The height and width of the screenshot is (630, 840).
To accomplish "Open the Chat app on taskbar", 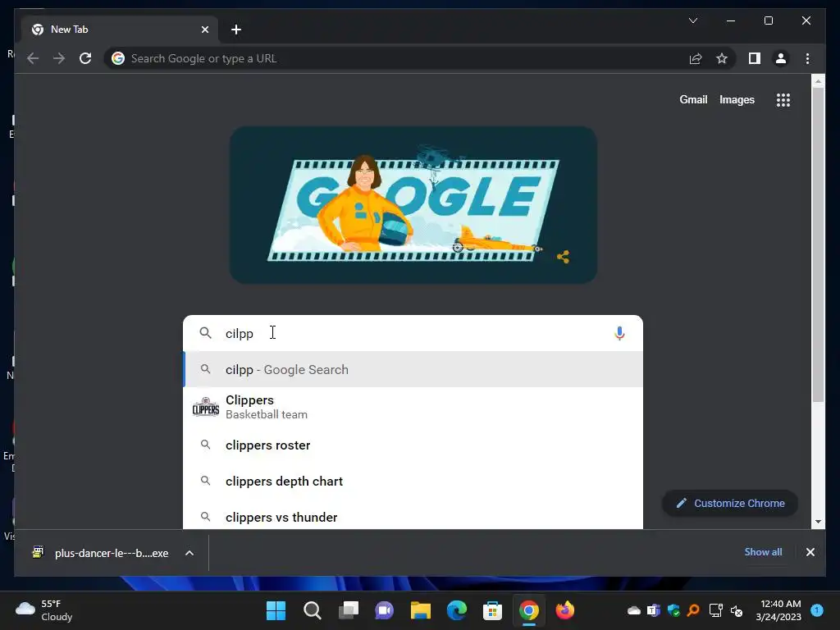I will (384, 610).
